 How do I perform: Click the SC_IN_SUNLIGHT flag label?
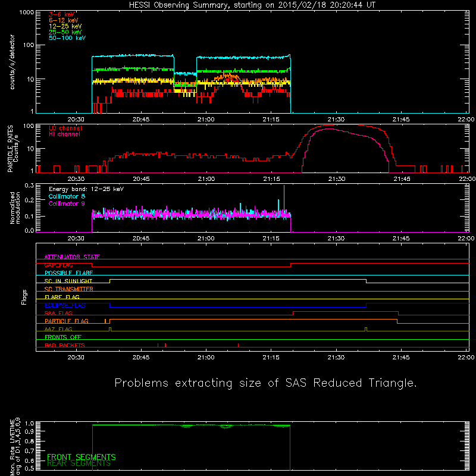pyautogui.click(x=68, y=281)
